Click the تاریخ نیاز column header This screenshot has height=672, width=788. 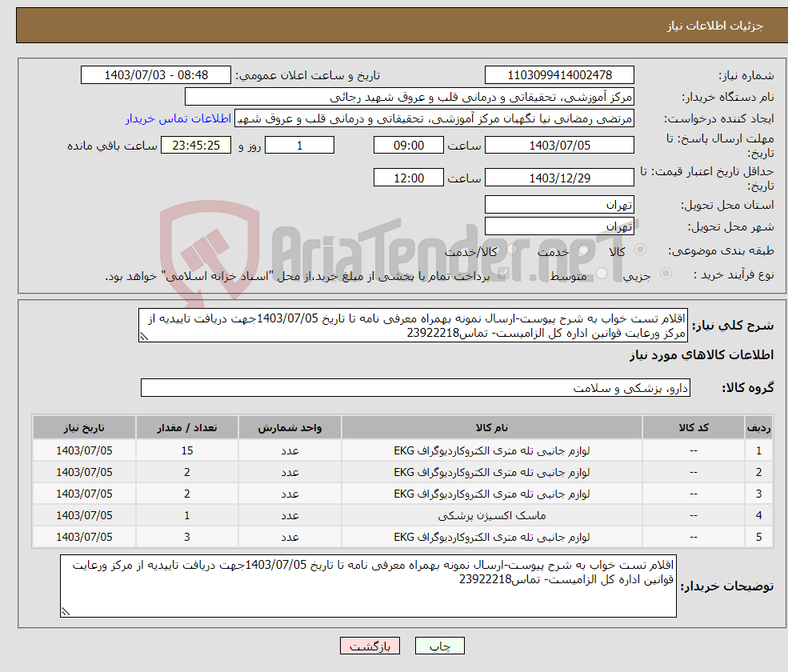point(85,427)
